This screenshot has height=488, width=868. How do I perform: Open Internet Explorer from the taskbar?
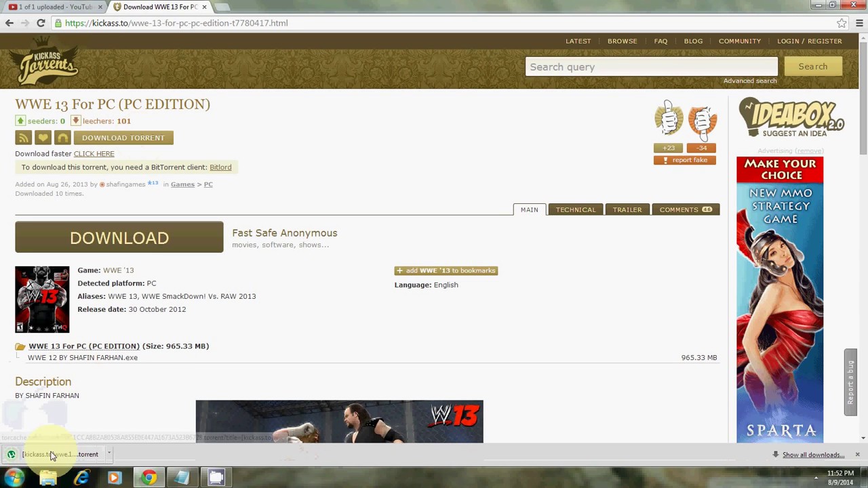tap(81, 478)
